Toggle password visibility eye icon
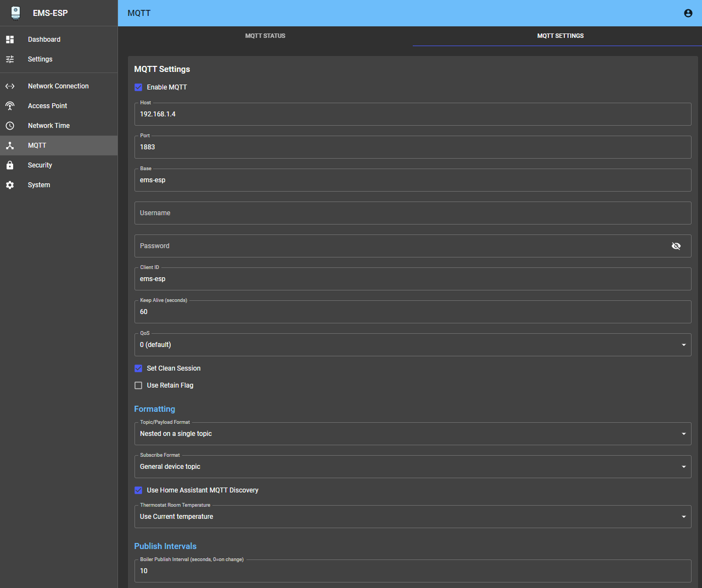Screen dimensions: 702x588 (x=676, y=246)
